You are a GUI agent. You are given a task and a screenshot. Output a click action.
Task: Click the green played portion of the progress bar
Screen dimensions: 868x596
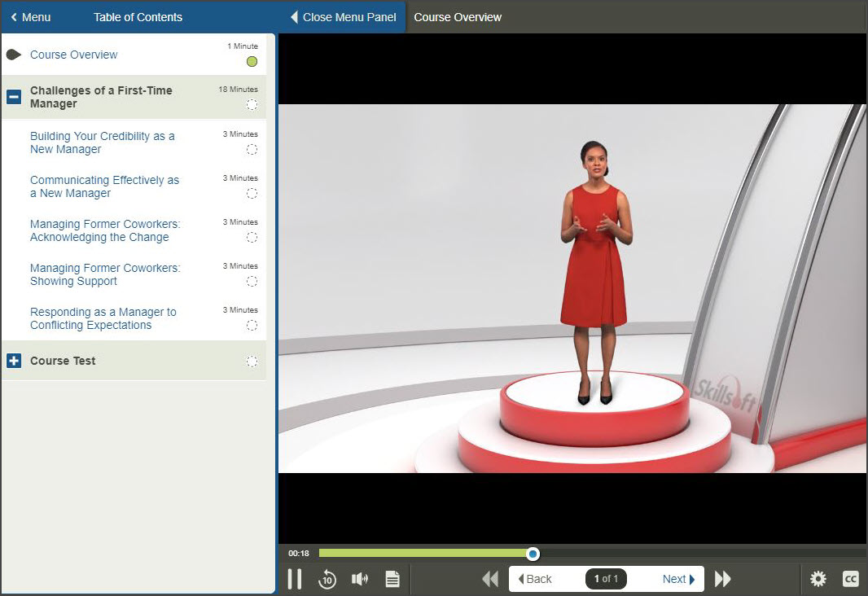point(423,554)
